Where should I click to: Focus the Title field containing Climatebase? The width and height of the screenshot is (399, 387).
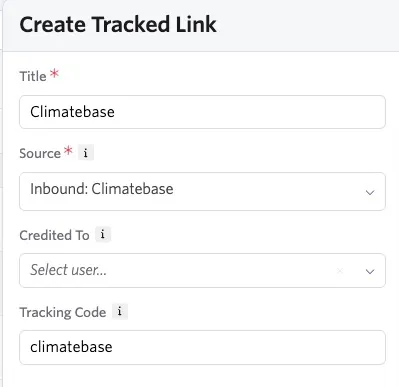pos(202,112)
